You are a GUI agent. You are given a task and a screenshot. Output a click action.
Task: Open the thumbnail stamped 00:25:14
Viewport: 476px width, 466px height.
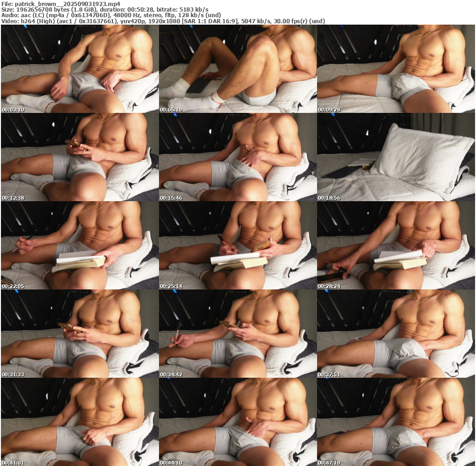pyautogui.click(x=238, y=245)
